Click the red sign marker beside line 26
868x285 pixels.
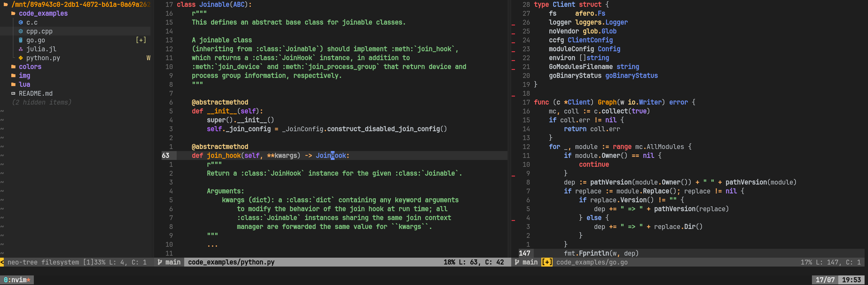(513, 25)
